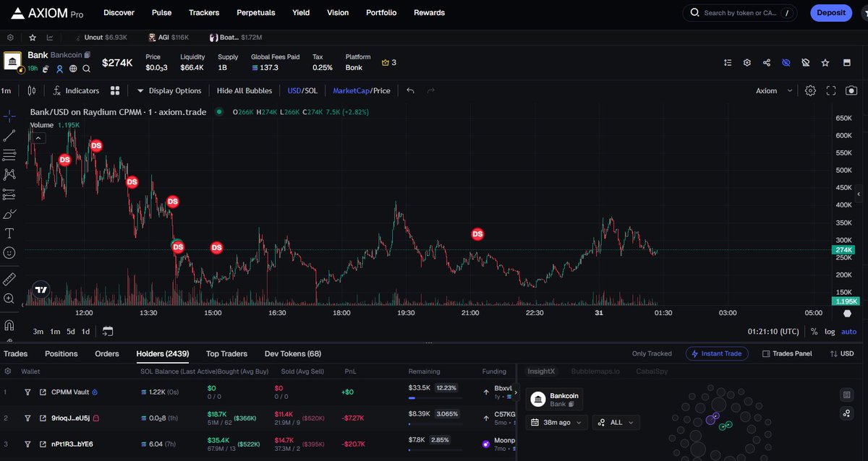
Task: Choose the forecasting and measurement tools icon
Action: coord(9,194)
